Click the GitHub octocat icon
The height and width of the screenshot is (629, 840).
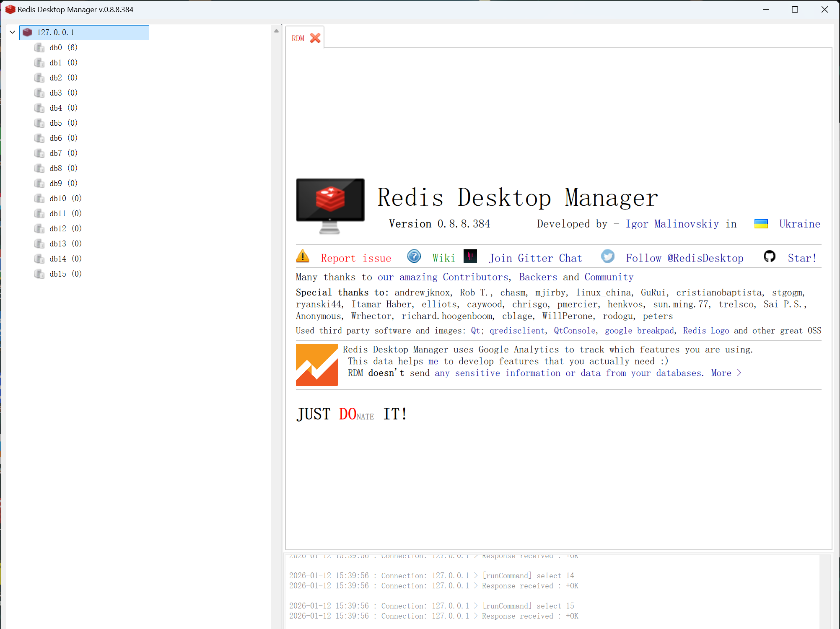[770, 256]
